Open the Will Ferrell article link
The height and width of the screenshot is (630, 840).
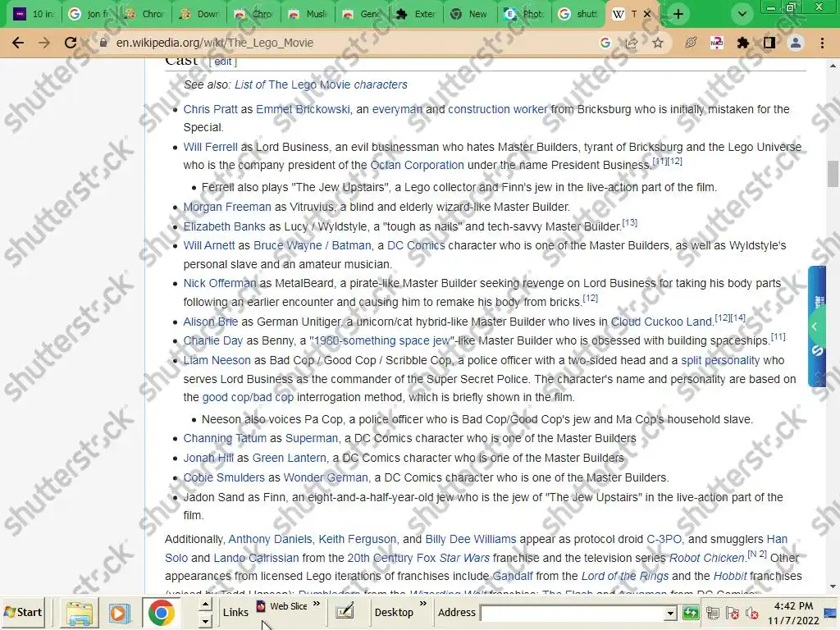[210, 147]
